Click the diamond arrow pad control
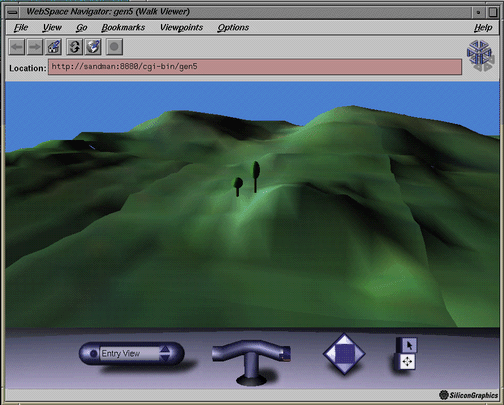Viewport: 504px width, 405px height. [x=344, y=354]
